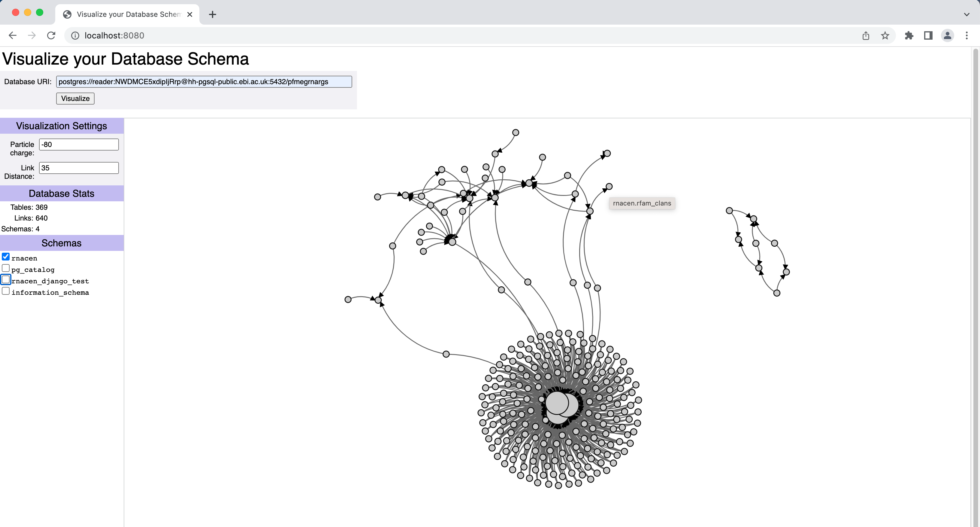Click the Link Distance field
980x527 pixels.
[x=79, y=168]
